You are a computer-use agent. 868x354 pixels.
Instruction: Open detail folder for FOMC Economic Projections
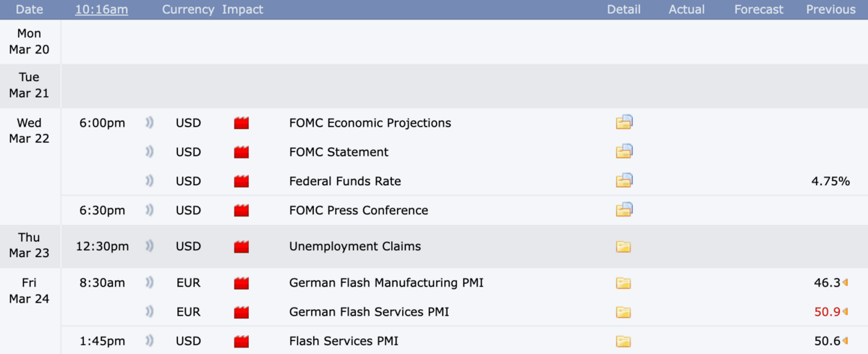[x=624, y=122]
